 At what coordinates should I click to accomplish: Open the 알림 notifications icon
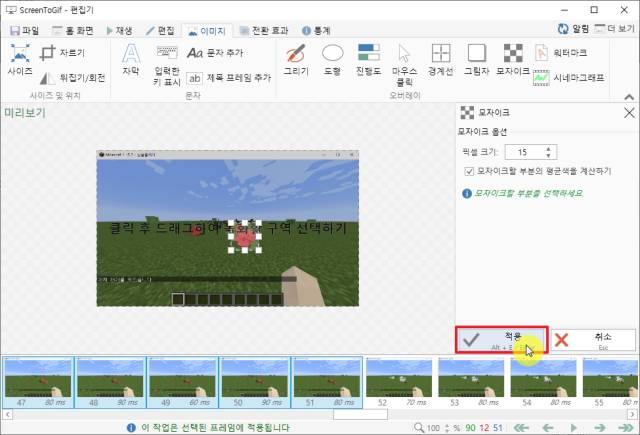click(x=573, y=29)
